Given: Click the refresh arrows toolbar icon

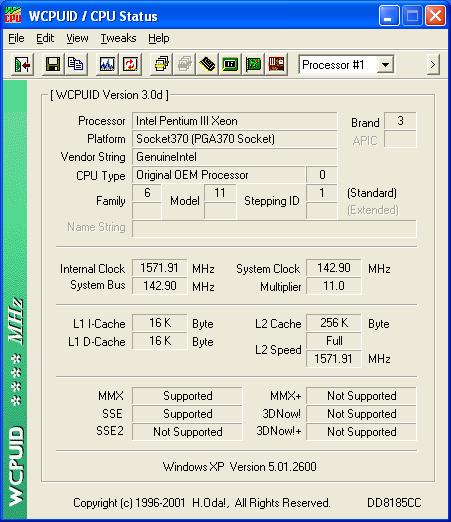Looking at the screenshot, I should 130,64.
